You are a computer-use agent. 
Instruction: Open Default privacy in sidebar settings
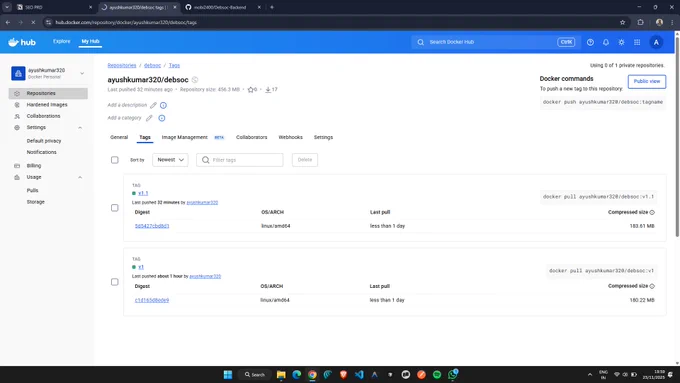click(44, 141)
